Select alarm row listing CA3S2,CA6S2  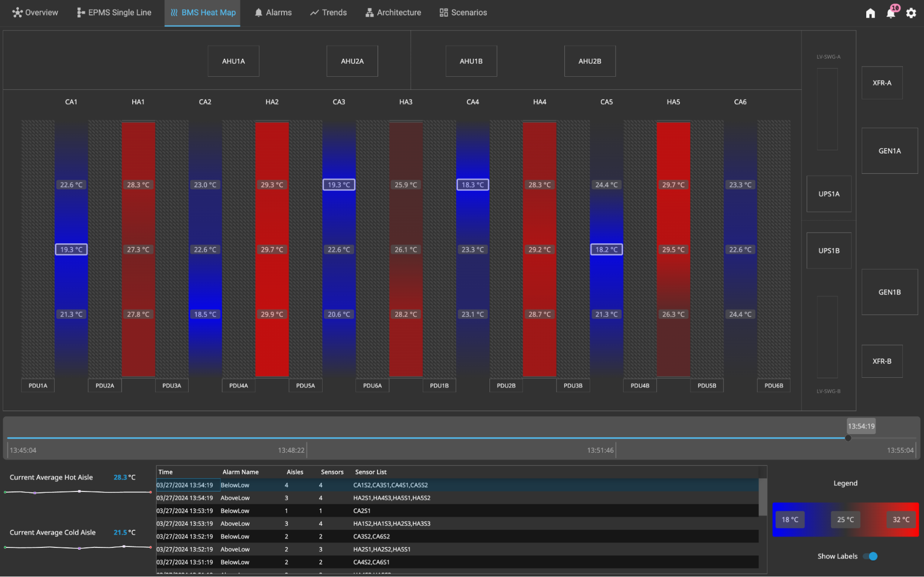[x=457, y=536]
